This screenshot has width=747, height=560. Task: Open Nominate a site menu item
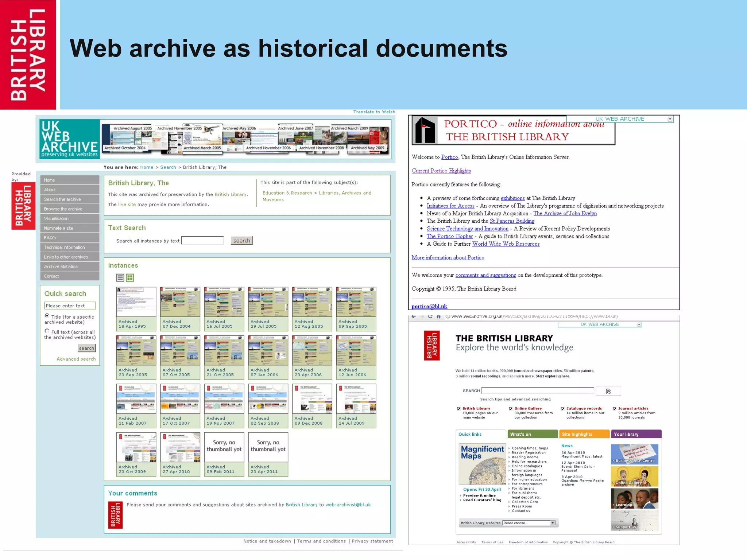click(x=70, y=228)
